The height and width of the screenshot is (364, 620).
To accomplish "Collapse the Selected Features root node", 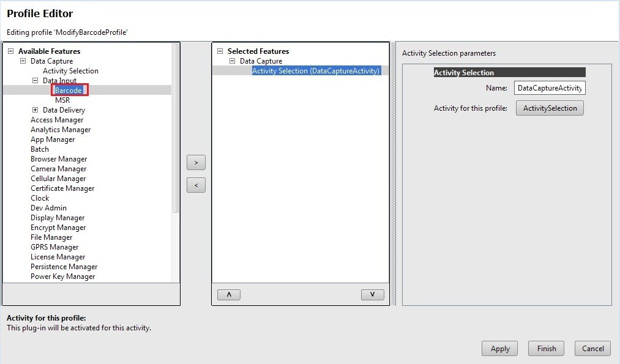I will tap(220, 51).
